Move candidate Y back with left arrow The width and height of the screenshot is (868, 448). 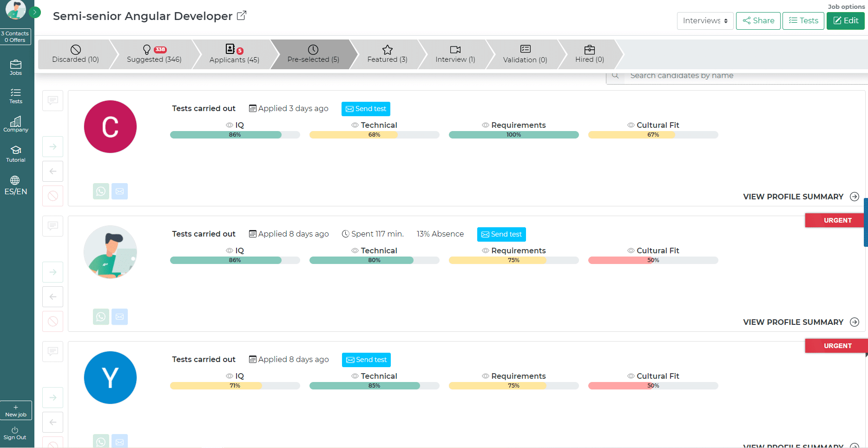point(53,422)
